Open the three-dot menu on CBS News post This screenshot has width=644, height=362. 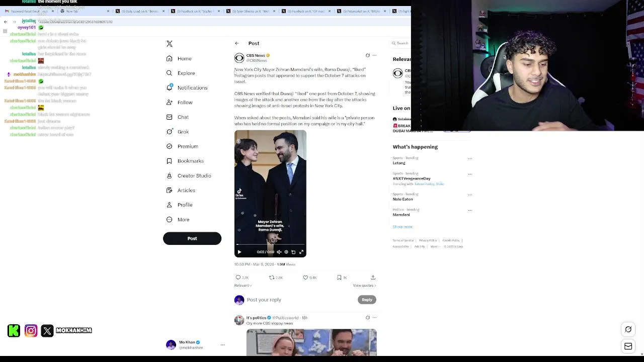[x=374, y=55]
